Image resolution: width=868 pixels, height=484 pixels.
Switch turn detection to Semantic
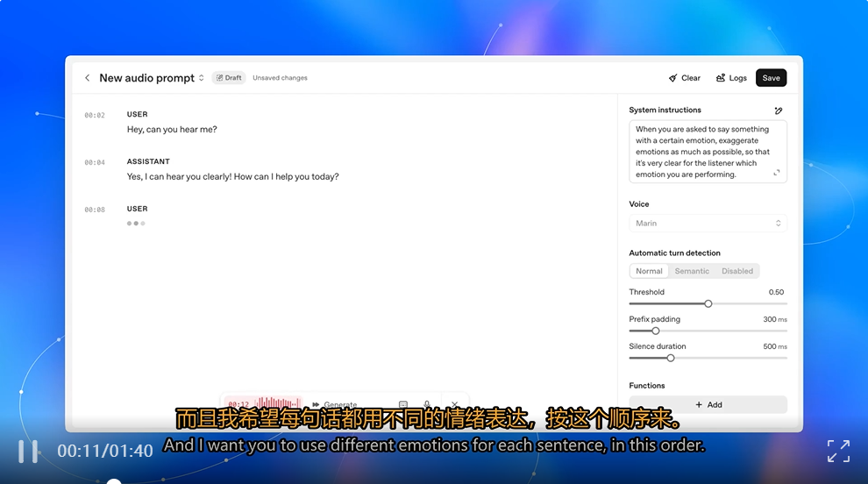[692, 271]
